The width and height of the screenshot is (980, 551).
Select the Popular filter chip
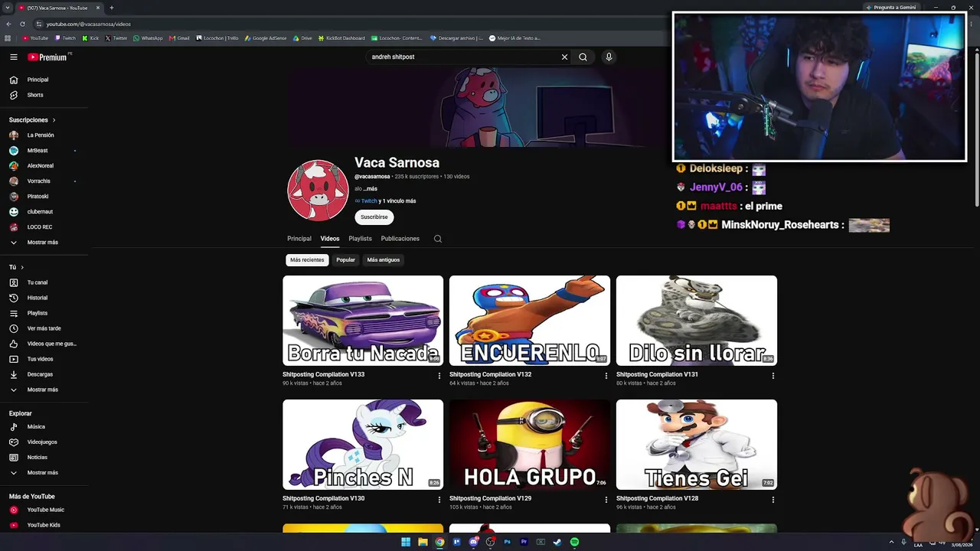coord(345,260)
